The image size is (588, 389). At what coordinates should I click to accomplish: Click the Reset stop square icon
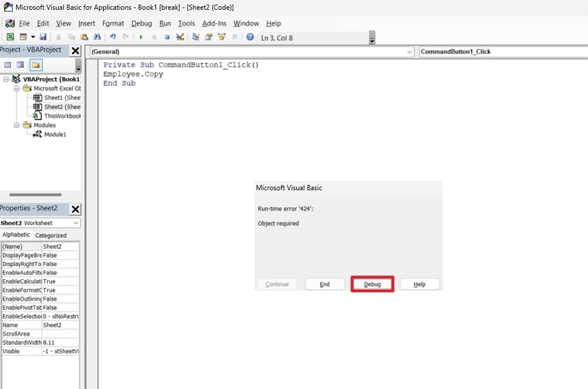(167, 37)
